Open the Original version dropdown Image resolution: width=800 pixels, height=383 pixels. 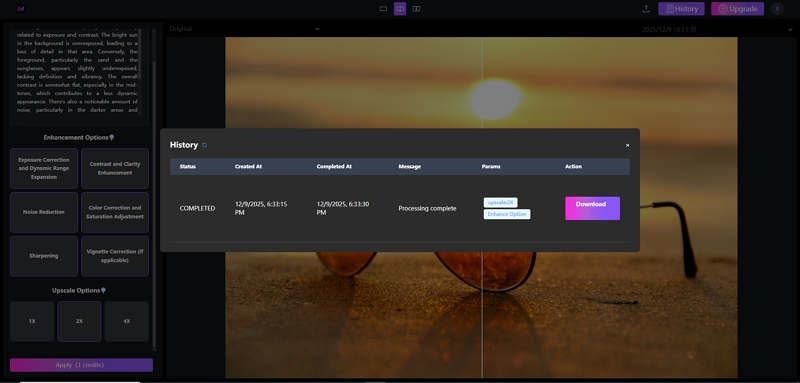[x=244, y=29]
